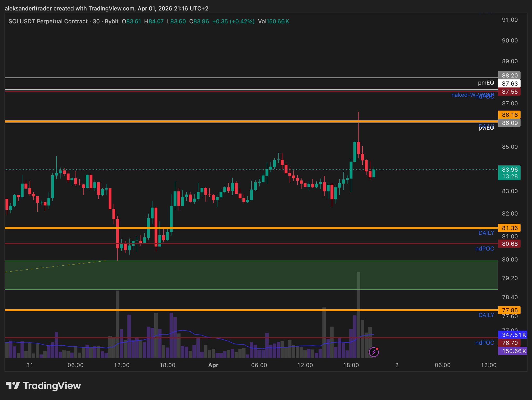Select the orange 81.36 DAILY price tag
The height and width of the screenshot is (400, 532).
coord(509,228)
